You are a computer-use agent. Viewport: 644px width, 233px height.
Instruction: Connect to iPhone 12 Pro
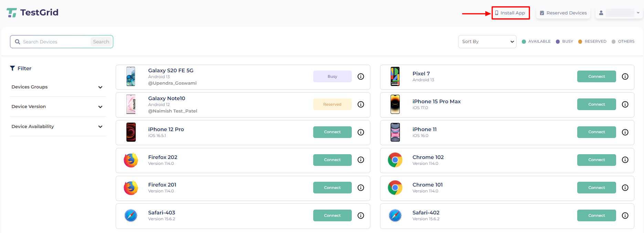(332, 132)
